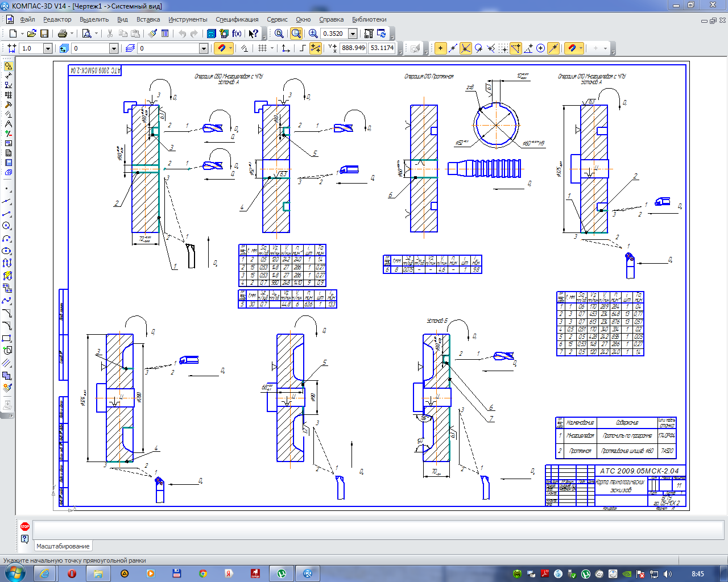Click the layers manager icon
Screen dimensions: 728x582
pos(130,48)
